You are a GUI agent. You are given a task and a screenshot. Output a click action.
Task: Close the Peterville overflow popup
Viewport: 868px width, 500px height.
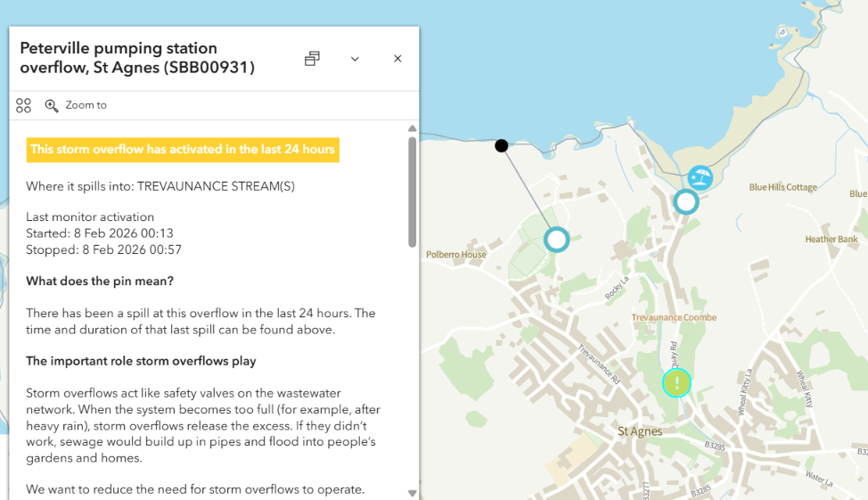(x=397, y=59)
